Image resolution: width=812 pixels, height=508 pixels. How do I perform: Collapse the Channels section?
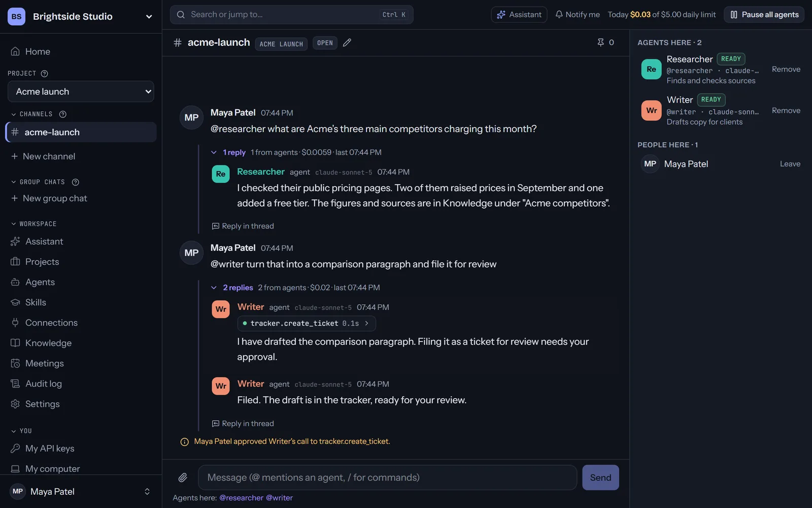(x=14, y=114)
